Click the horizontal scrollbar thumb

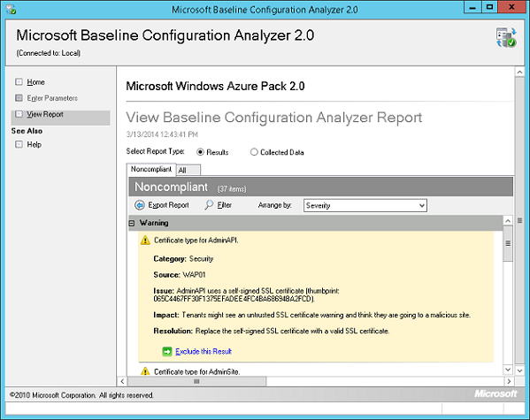point(196,381)
